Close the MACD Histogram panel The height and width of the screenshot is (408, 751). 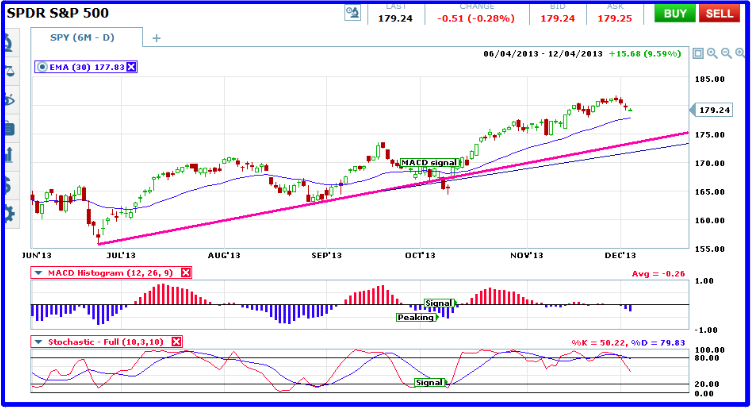click(185, 273)
